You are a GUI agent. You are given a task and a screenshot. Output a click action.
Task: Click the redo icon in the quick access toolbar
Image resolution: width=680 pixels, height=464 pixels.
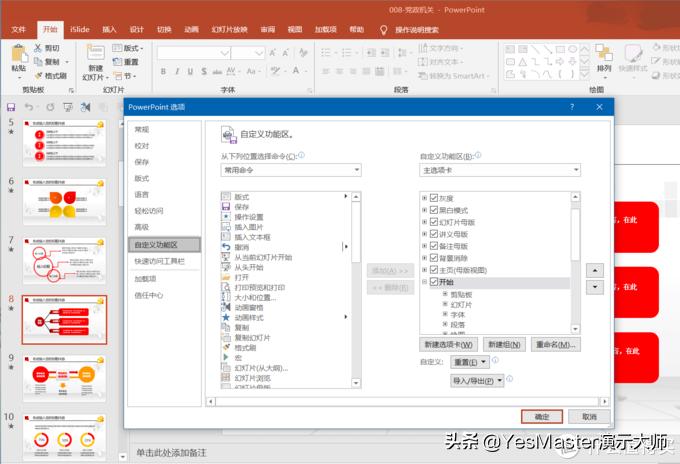[50, 107]
